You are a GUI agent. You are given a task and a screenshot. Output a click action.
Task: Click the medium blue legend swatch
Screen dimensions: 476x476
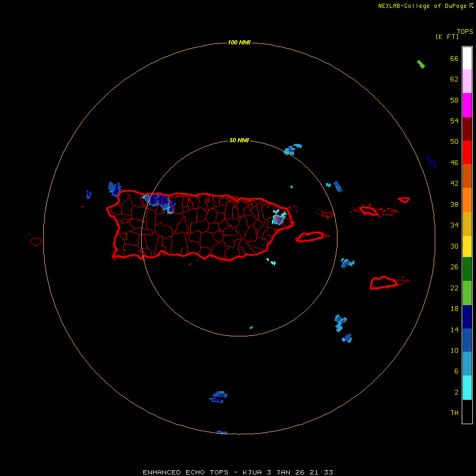(467, 340)
